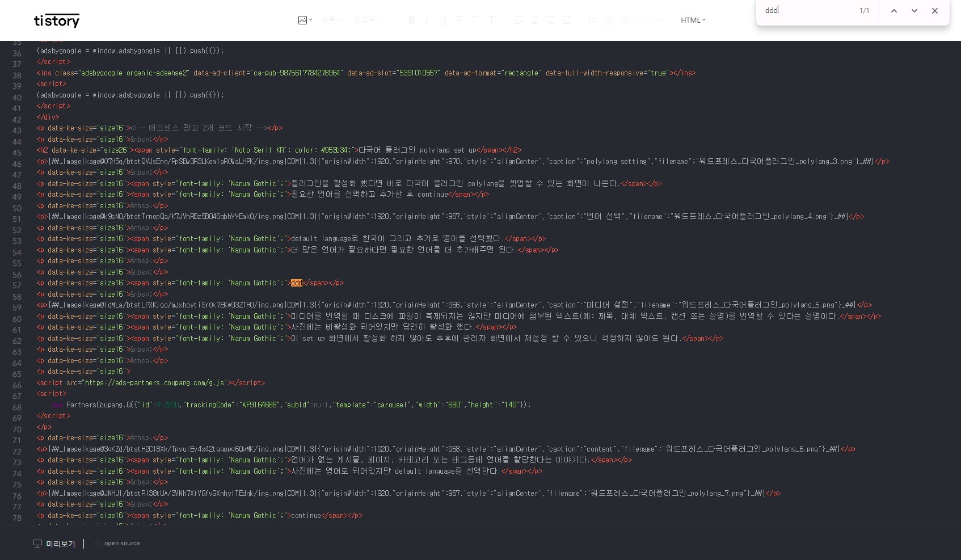Click line with 더 많은 언어가 필요하다면

click(x=298, y=250)
